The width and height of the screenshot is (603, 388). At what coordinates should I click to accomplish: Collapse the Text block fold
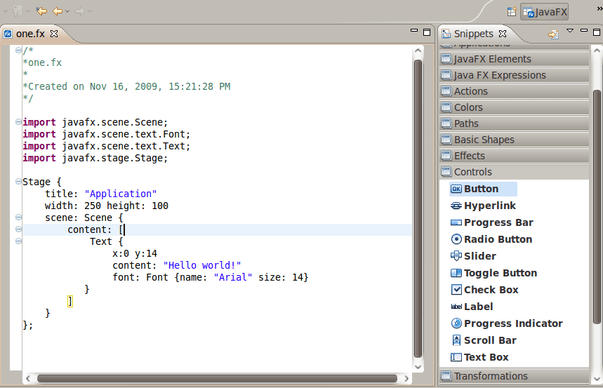click(x=18, y=241)
